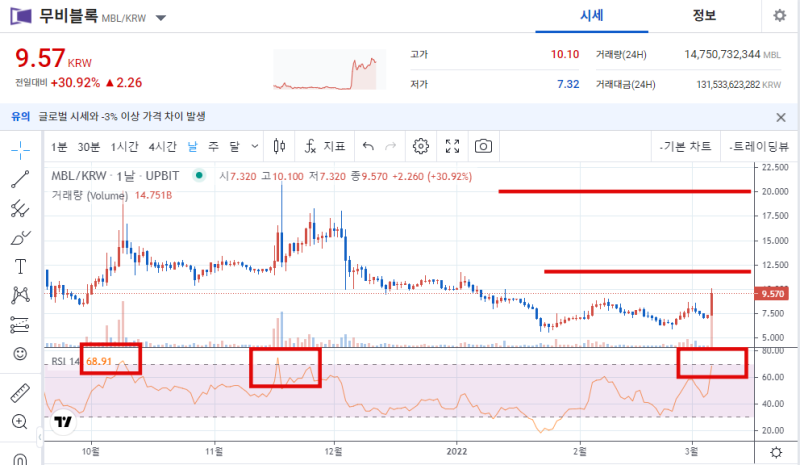The height and width of the screenshot is (465, 800).
Task: Click the MBL/KRW · 1날 · UPBIT title
Action: click(x=115, y=176)
